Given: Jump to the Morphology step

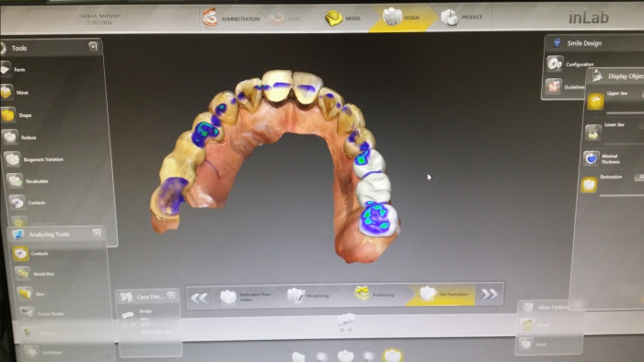Looking at the screenshot, I should (x=308, y=296).
